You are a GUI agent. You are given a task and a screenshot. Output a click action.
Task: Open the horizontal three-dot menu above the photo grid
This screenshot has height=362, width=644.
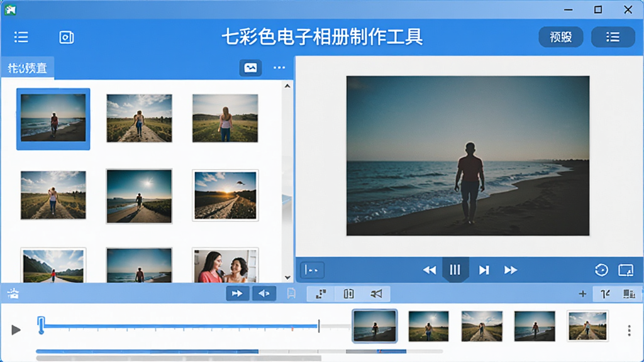pyautogui.click(x=279, y=68)
